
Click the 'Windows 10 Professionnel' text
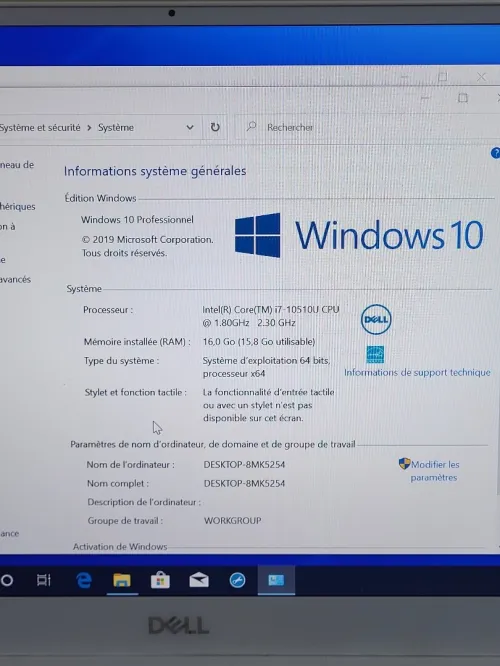(x=137, y=220)
